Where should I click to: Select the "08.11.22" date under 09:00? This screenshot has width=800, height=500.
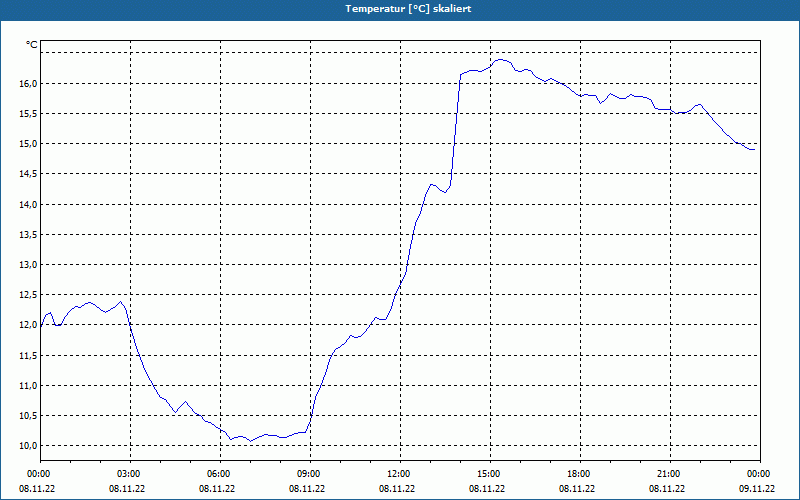(307, 489)
